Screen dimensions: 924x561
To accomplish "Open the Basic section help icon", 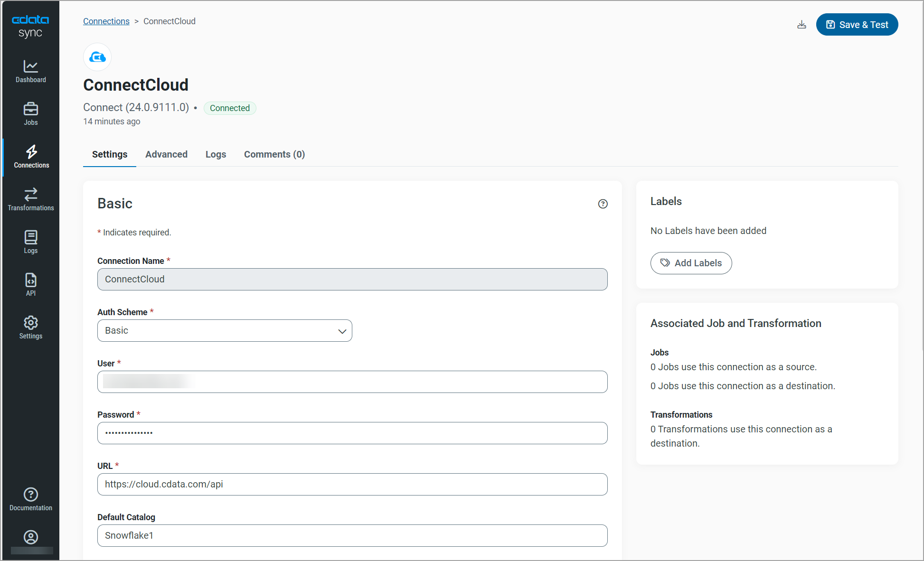I will (x=603, y=204).
